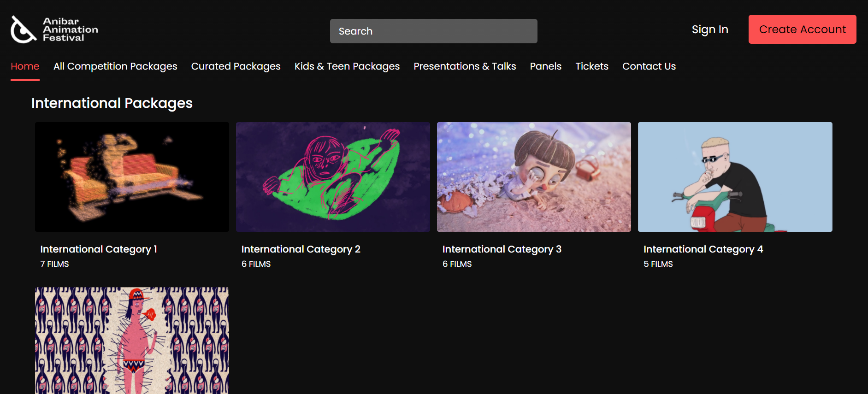Click the International Category 4 title
The image size is (868, 394).
click(703, 249)
